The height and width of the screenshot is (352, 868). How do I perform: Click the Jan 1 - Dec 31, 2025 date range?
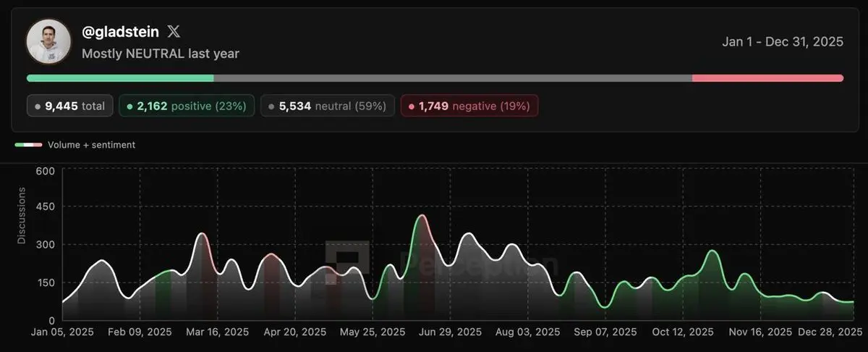click(783, 42)
